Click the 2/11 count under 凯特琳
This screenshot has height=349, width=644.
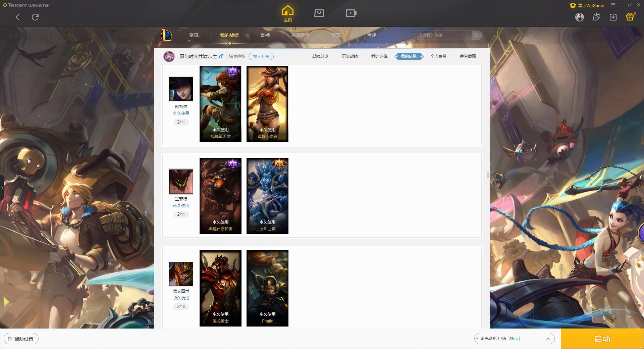[181, 122]
